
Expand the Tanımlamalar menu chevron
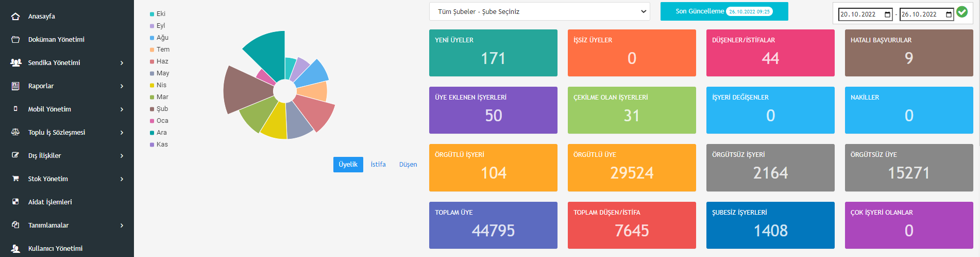click(x=122, y=226)
